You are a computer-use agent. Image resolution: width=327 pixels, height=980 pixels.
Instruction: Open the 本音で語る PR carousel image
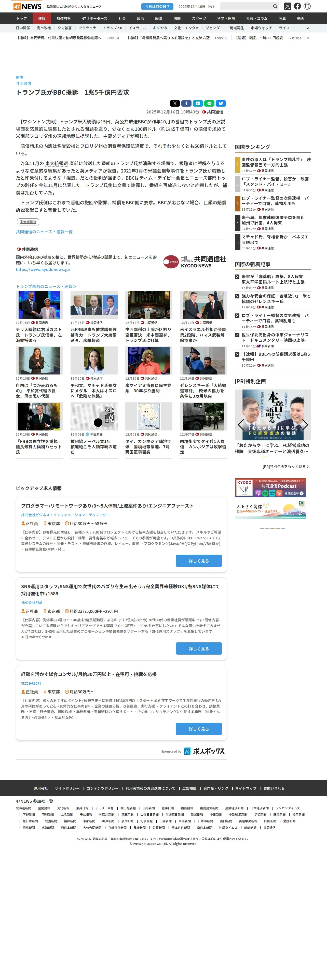pyautogui.click(x=273, y=415)
